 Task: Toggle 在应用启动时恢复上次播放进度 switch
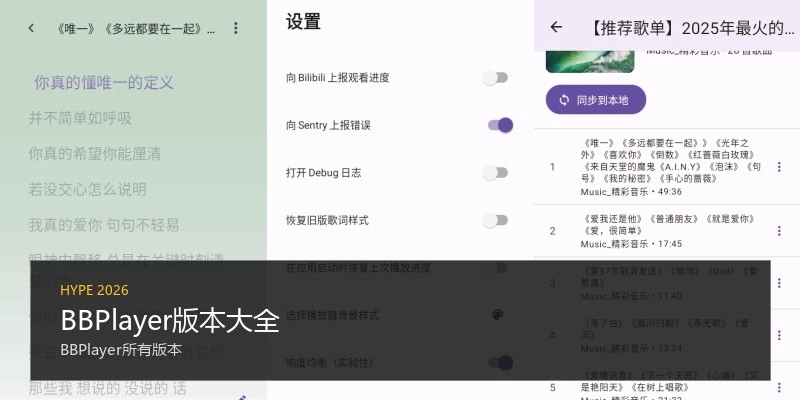coord(496,268)
